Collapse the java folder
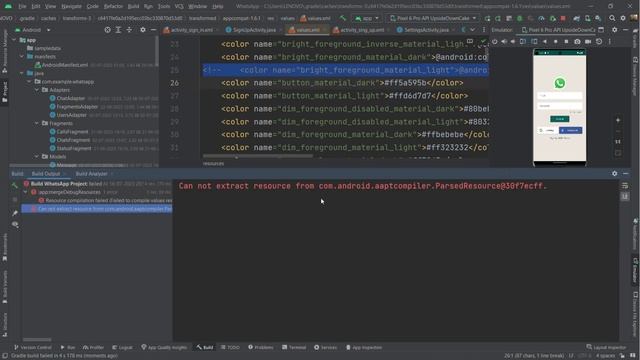 tap(22, 73)
